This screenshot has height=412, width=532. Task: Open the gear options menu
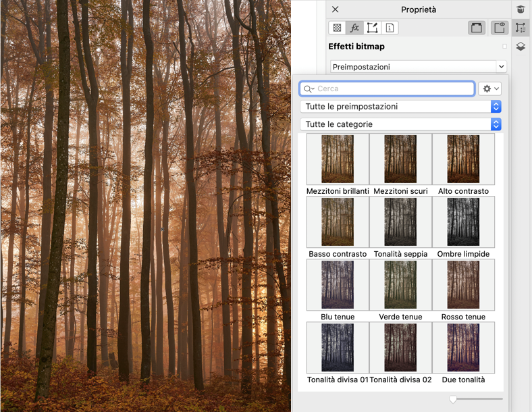pyautogui.click(x=489, y=88)
